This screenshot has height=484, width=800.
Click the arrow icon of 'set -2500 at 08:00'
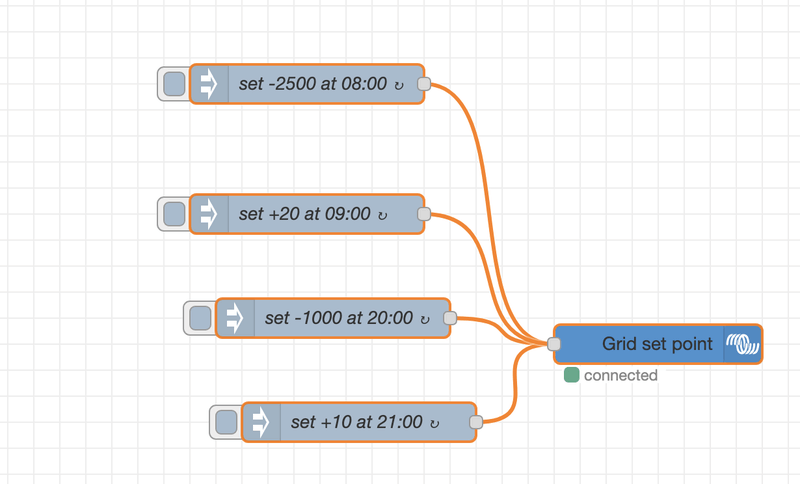tap(209, 84)
